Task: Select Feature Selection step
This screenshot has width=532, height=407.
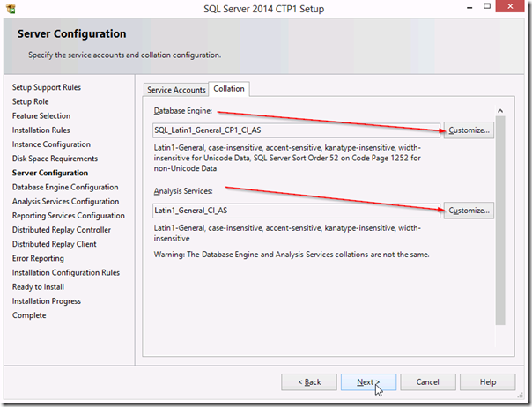Action: click(41, 116)
